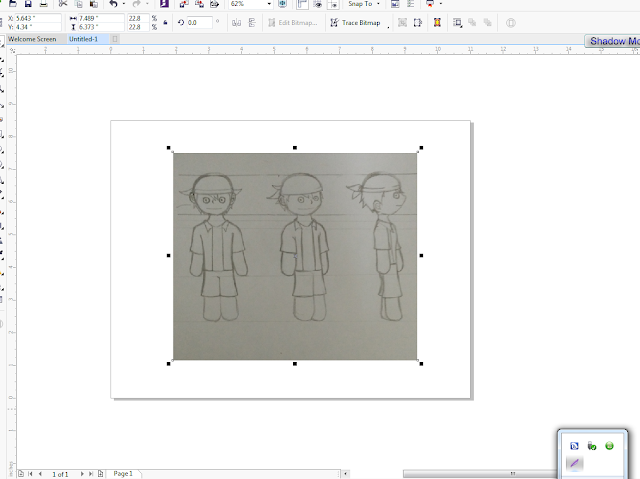The width and height of the screenshot is (640, 479).
Task: Click the blue Bluetooth tray icon
Action: click(574, 446)
